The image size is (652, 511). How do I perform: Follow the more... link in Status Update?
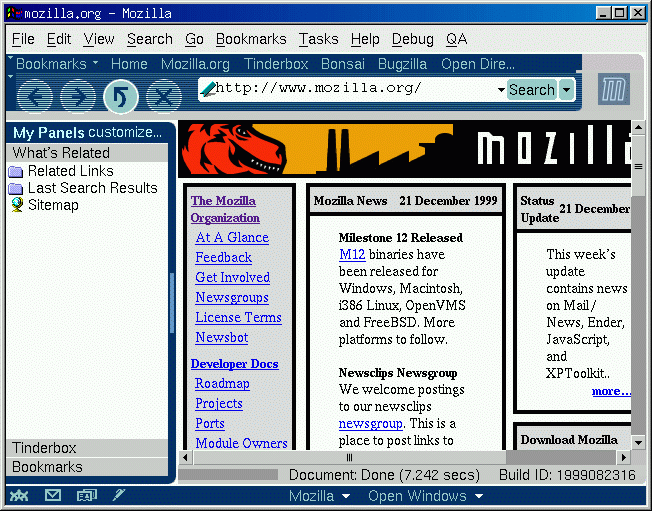click(611, 391)
